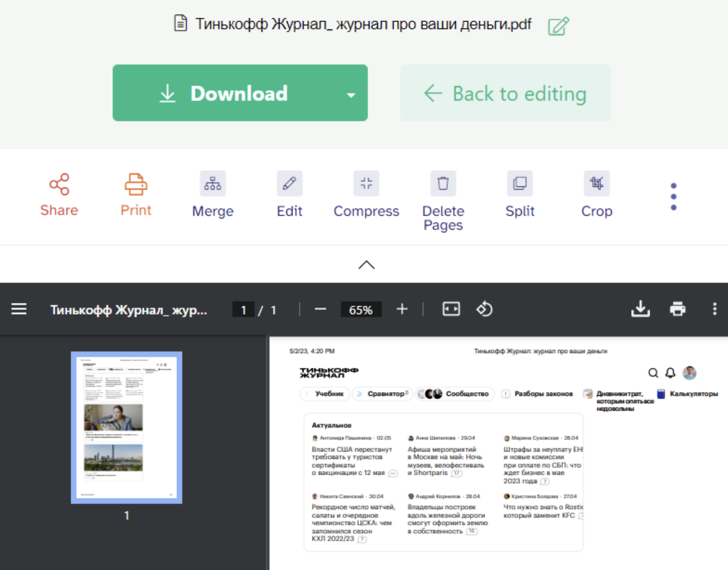Select the page 1 thumbnail

(x=126, y=428)
